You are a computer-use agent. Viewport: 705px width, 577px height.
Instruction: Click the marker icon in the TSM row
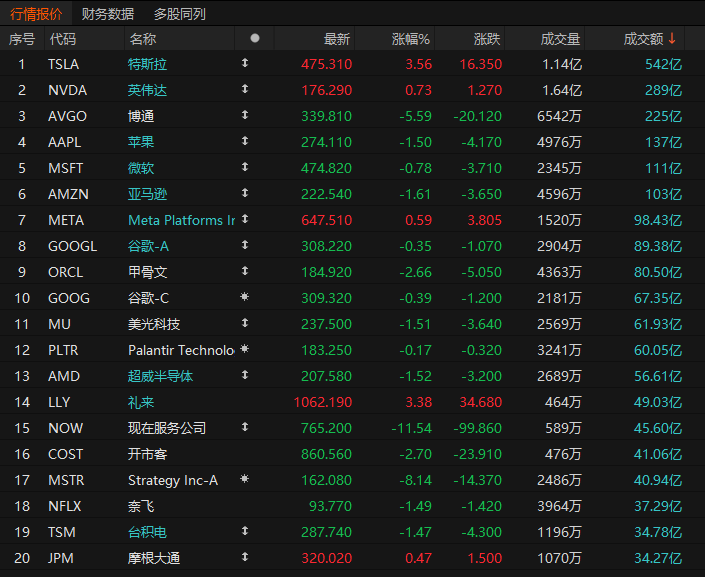pos(245,531)
